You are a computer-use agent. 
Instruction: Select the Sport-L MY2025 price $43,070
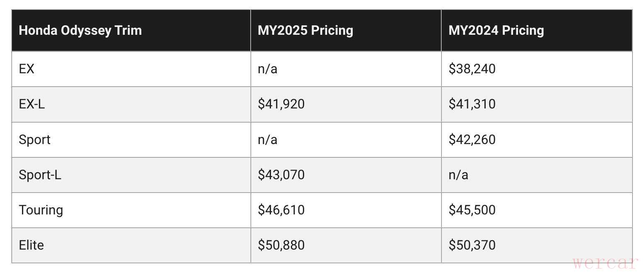tap(281, 175)
